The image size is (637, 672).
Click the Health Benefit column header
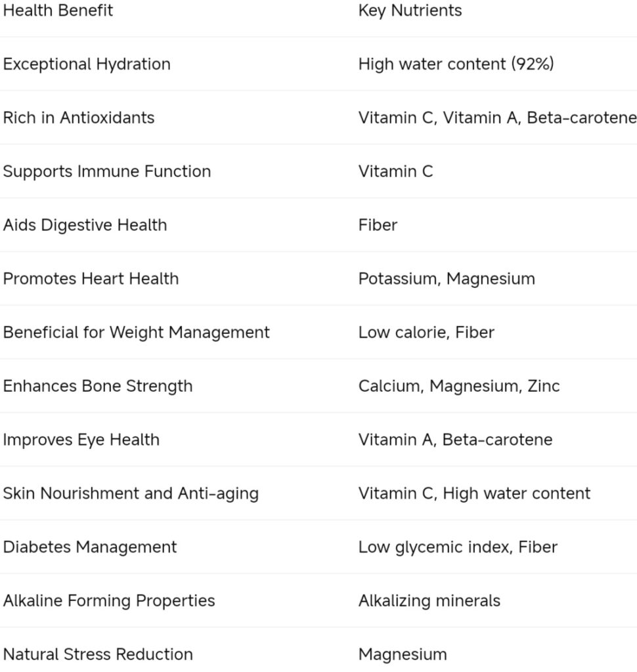tap(58, 10)
